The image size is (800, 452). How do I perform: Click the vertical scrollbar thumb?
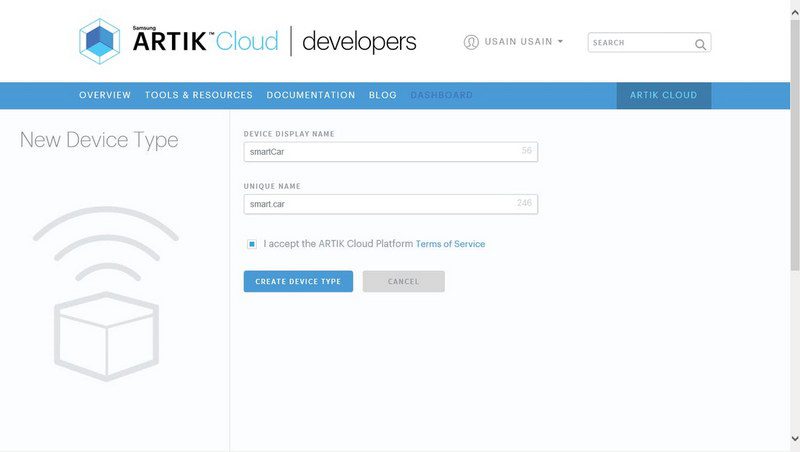click(795, 145)
